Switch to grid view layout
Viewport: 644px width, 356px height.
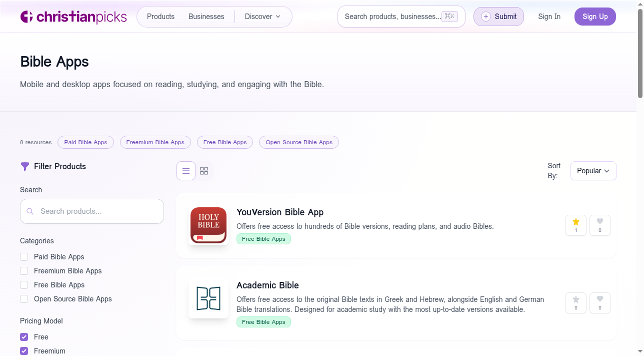point(204,171)
